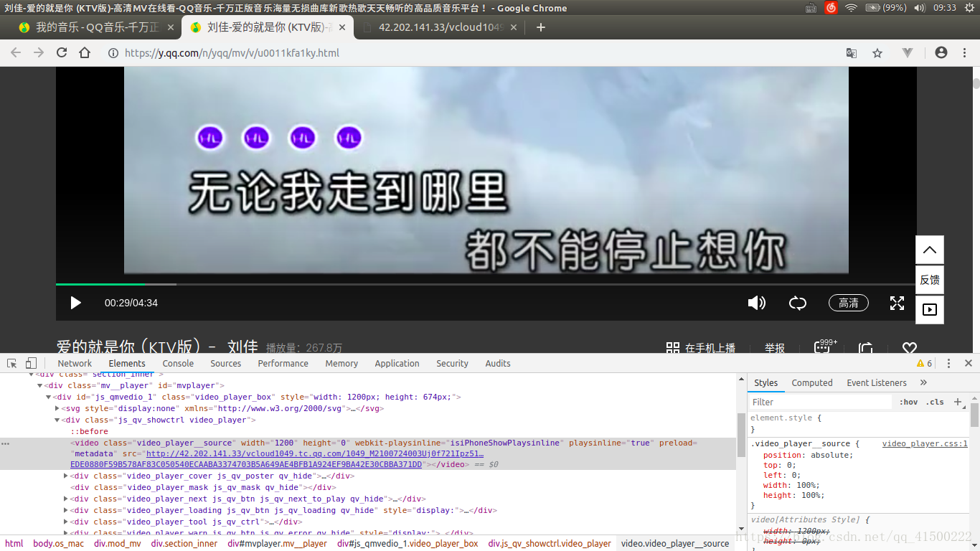Image resolution: width=980 pixels, height=551 pixels.
Task: Expand video_player_tool js_qv_ctrl node
Action: coord(66,522)
